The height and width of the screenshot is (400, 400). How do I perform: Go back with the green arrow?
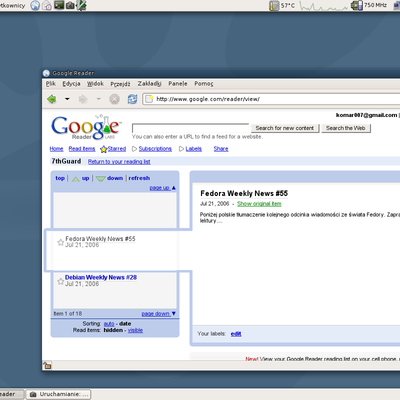click(x=52, y=99)
